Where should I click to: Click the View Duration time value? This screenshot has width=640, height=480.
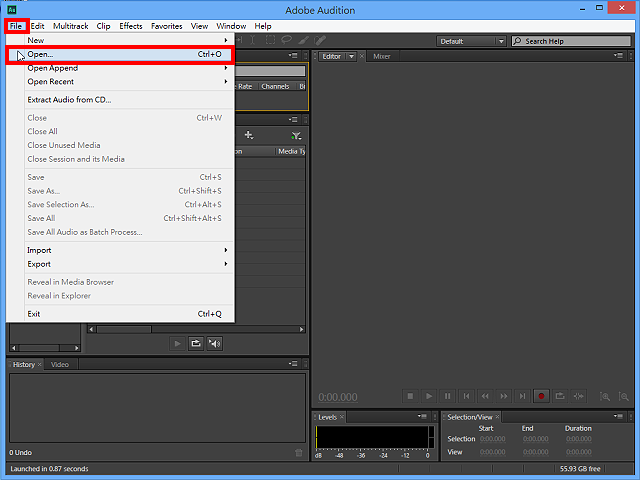(x=579, y=452)
